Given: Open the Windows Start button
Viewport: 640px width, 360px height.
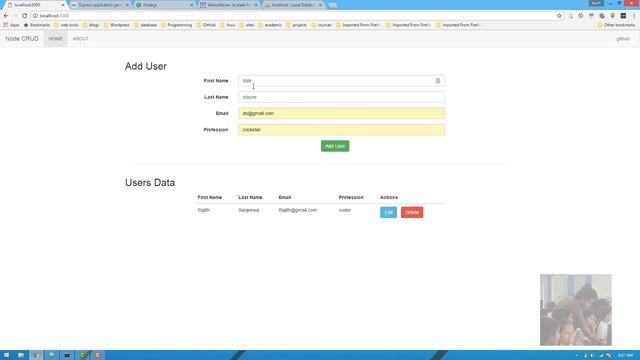Looking at the screenshot, I should pyautogui.click(x=6, y=355).
